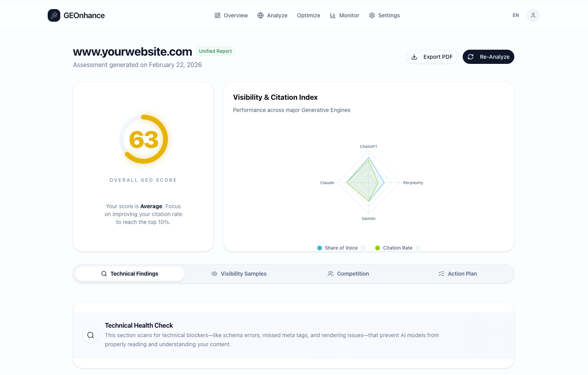Click the Settings gear icon

(x=371, y=15)
